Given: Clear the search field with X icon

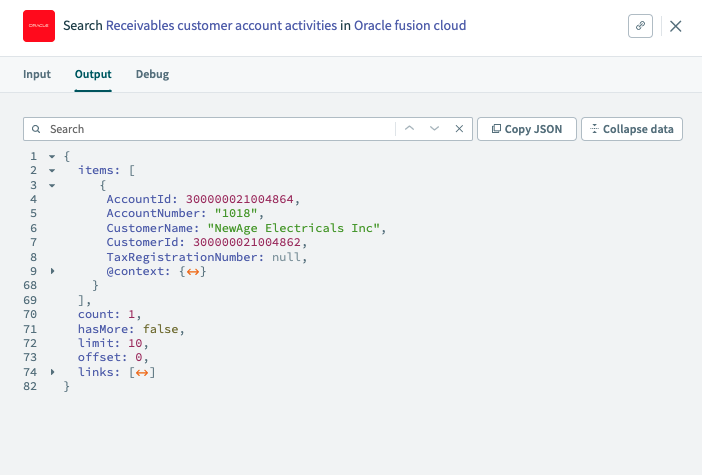Looking at the screenshot, I should (459, 129).
